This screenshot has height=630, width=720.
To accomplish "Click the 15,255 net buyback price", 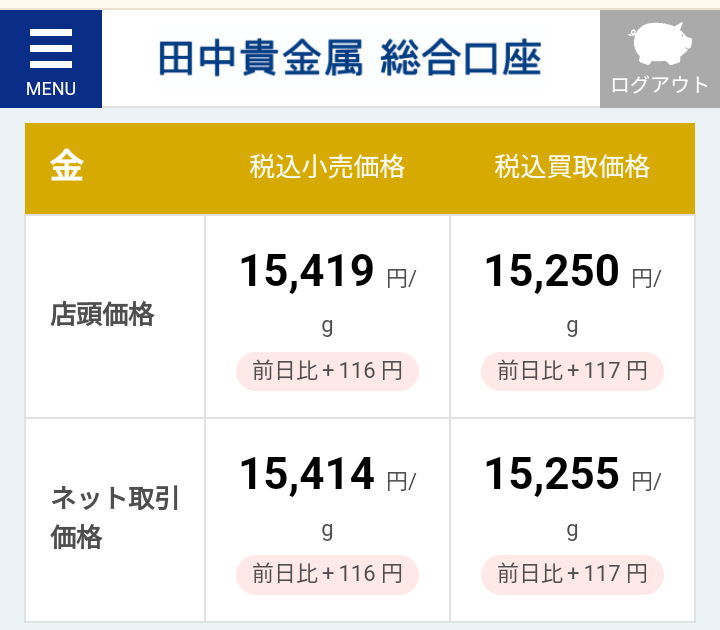I will 552,474.
